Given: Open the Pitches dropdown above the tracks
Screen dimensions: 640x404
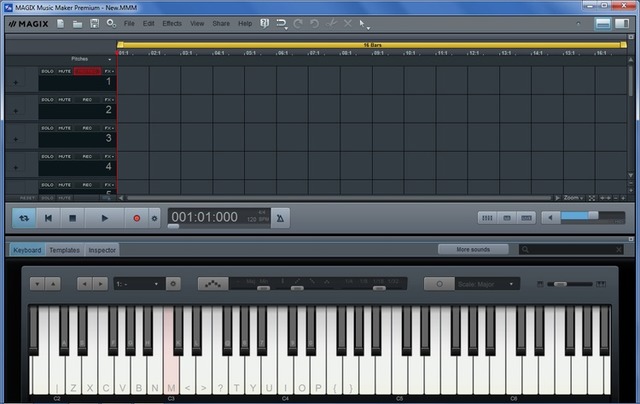Looking at the screenshot, I should (x=92, y=59).
